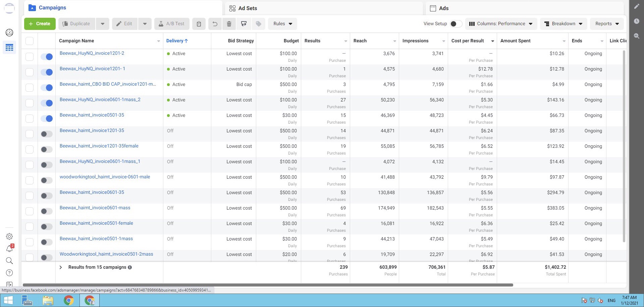The image size is (644, 307).
Task: Click the Edit button with pencil
Action: click(x=124, y=24)
